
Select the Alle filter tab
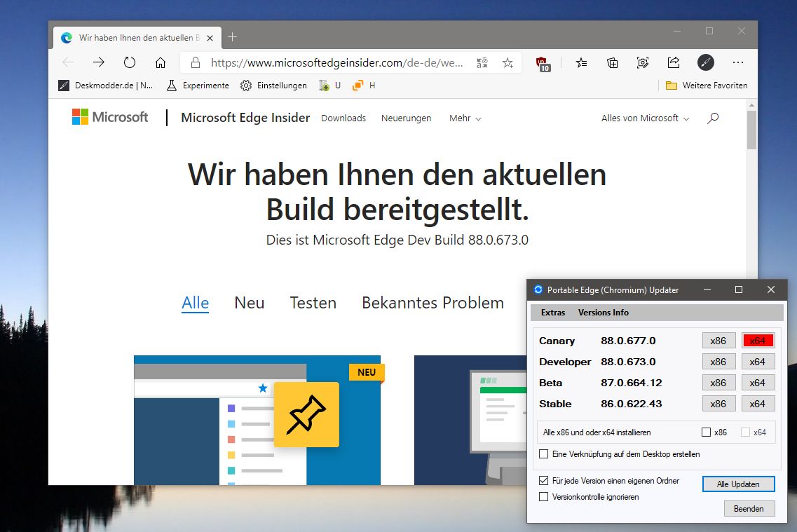click(x=195, y=303)
